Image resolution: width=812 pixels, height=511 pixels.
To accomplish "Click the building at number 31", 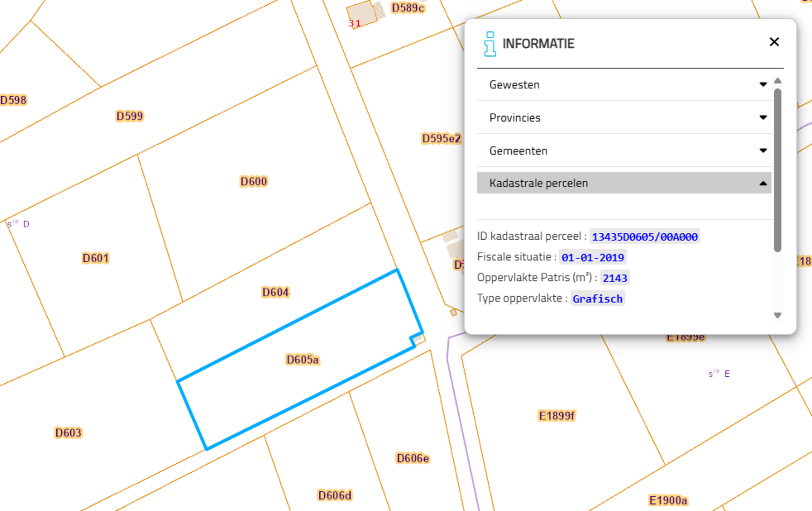I will [361, 14].
